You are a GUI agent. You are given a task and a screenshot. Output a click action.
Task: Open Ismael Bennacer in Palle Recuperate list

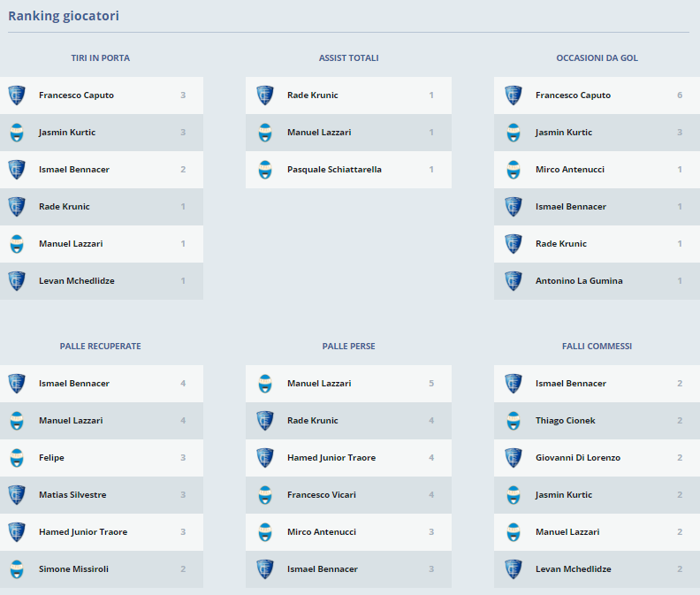[74, 384]
